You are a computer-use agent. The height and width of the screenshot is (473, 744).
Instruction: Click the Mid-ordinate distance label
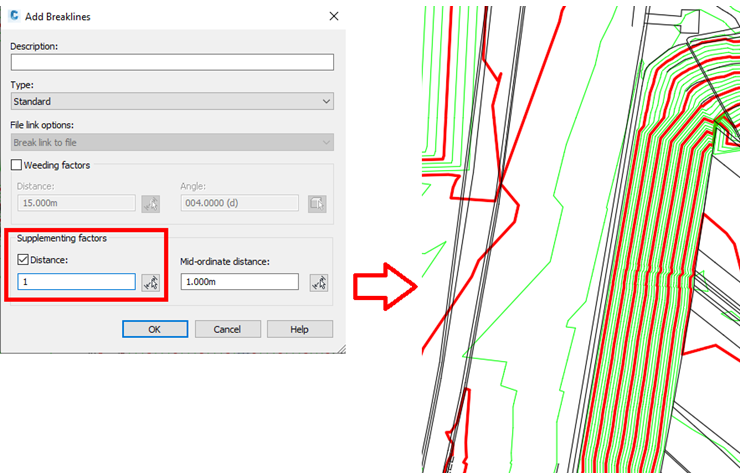225,261
